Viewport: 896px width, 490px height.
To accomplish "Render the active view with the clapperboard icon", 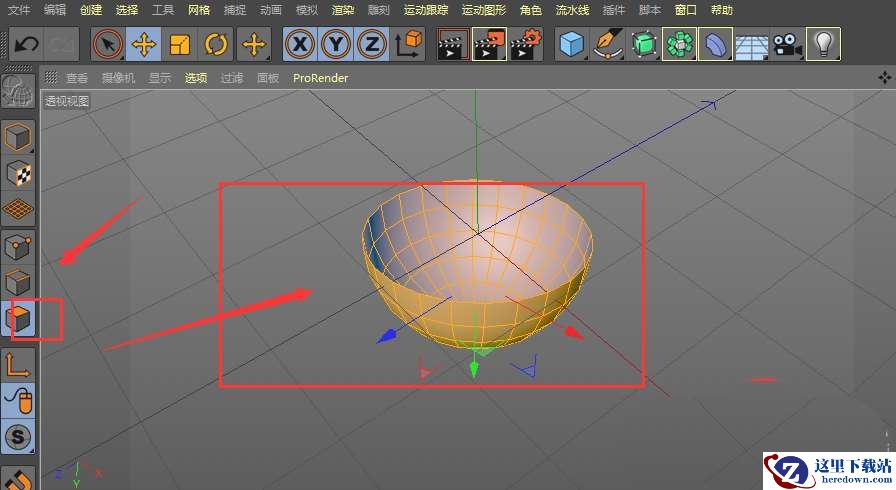I will point(452,45).
